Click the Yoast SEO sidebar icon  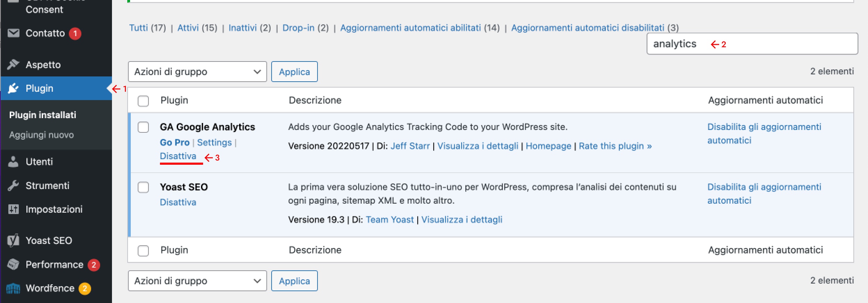13,240
